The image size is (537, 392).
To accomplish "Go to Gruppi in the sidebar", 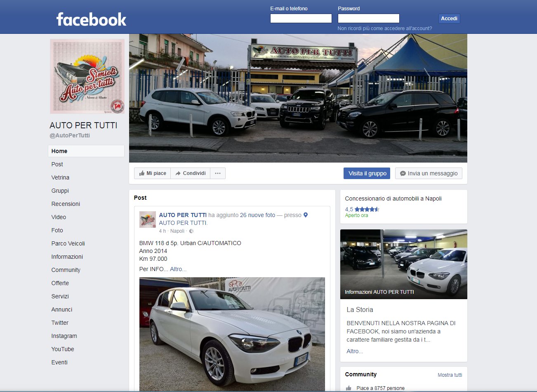I will pos(60,191).
